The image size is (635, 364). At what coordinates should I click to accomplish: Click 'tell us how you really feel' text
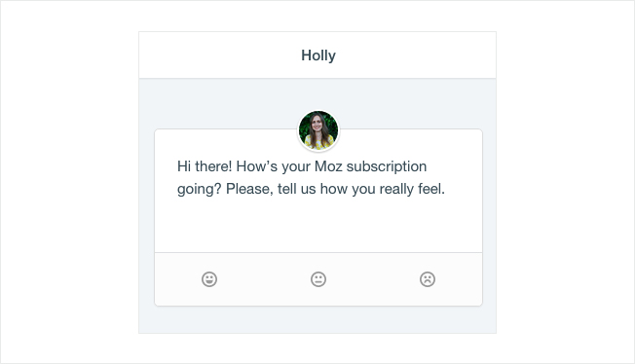[361, 189]
